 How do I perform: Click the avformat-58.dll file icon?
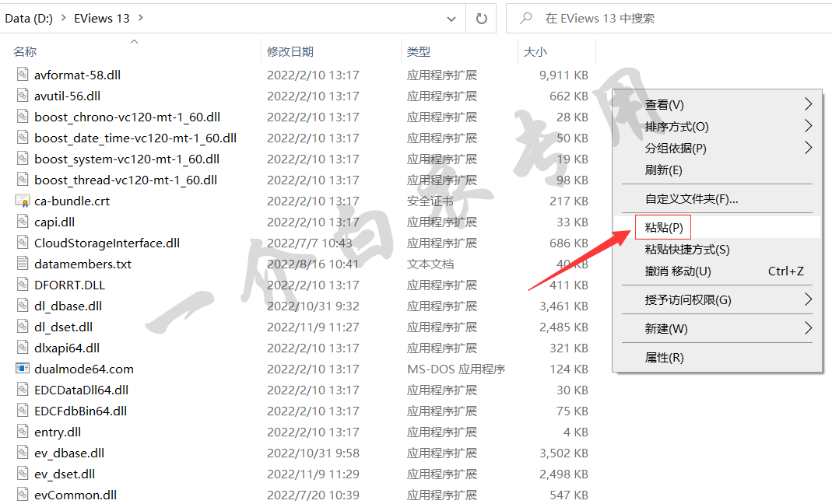22,75
